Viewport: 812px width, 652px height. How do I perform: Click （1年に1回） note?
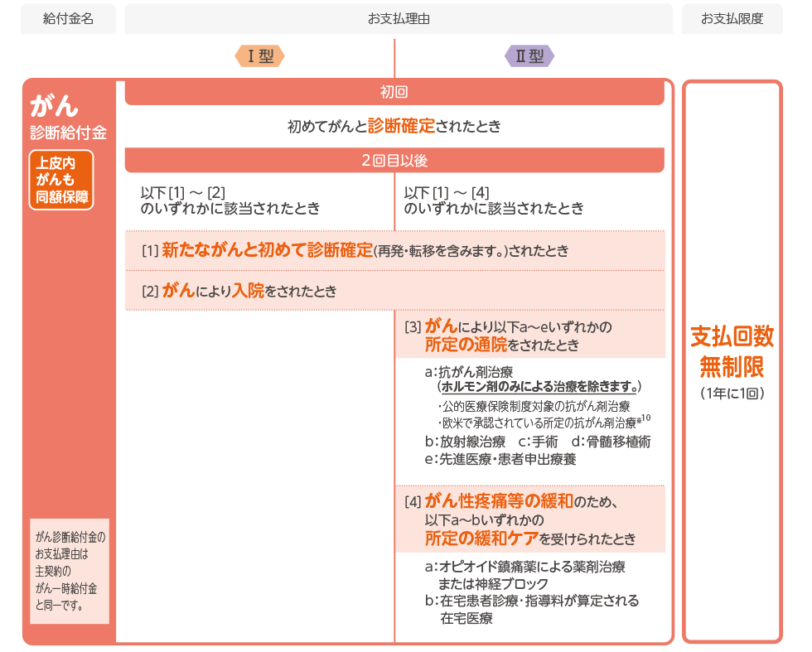click(732, 393)
